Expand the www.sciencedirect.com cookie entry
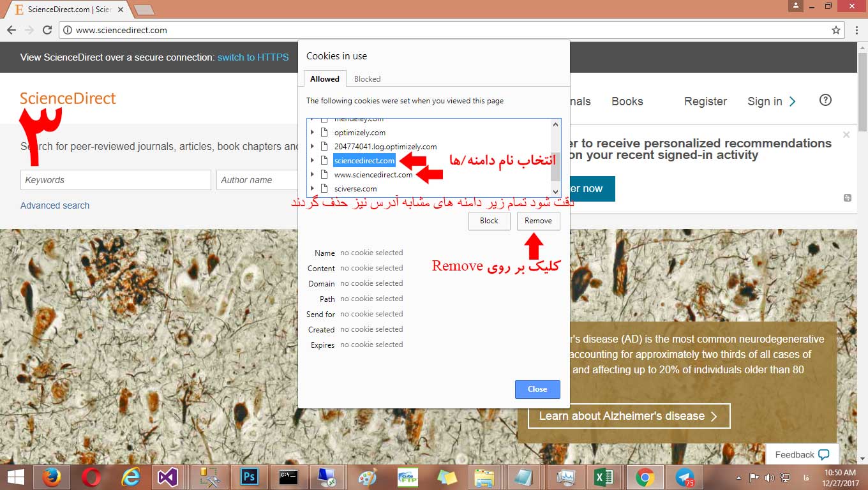The height and width of the screenshot is (490, 868). (x=312, y=174)
